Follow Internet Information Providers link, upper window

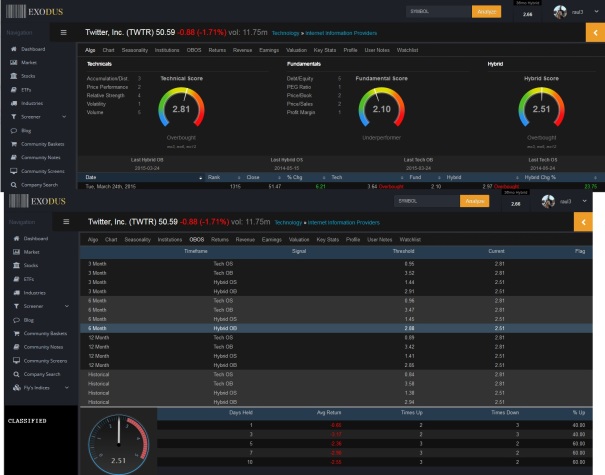(341, 33)
